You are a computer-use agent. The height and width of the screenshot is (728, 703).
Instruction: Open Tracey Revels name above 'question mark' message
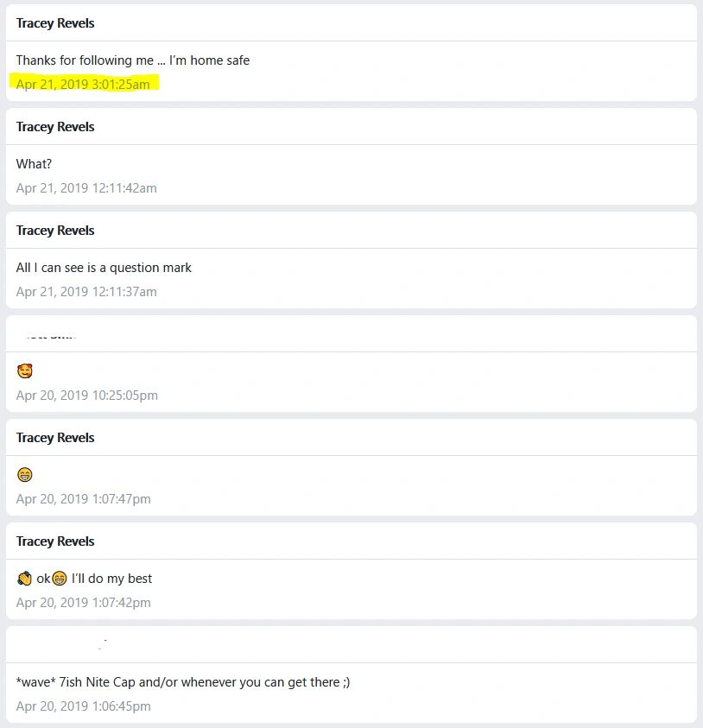pyautogui.click(x=55, y=231)
